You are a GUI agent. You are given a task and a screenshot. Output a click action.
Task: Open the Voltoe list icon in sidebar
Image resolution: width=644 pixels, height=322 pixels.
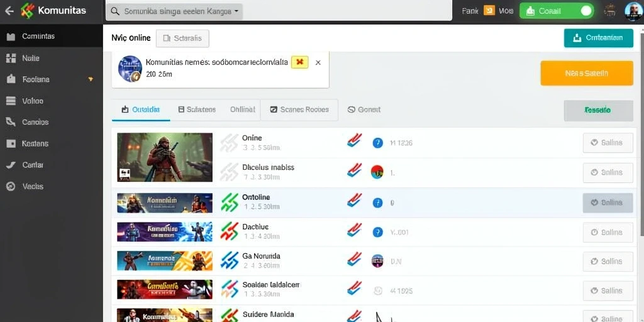[x=11, y=101]
